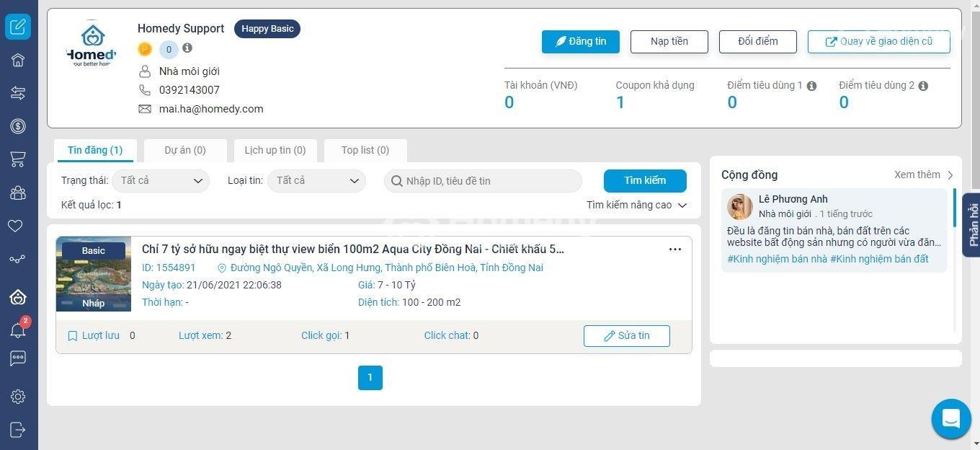Open the settings gear in sidebar
Image resolution: width=980 pixels, height=450 pixels.
[18, 397]
